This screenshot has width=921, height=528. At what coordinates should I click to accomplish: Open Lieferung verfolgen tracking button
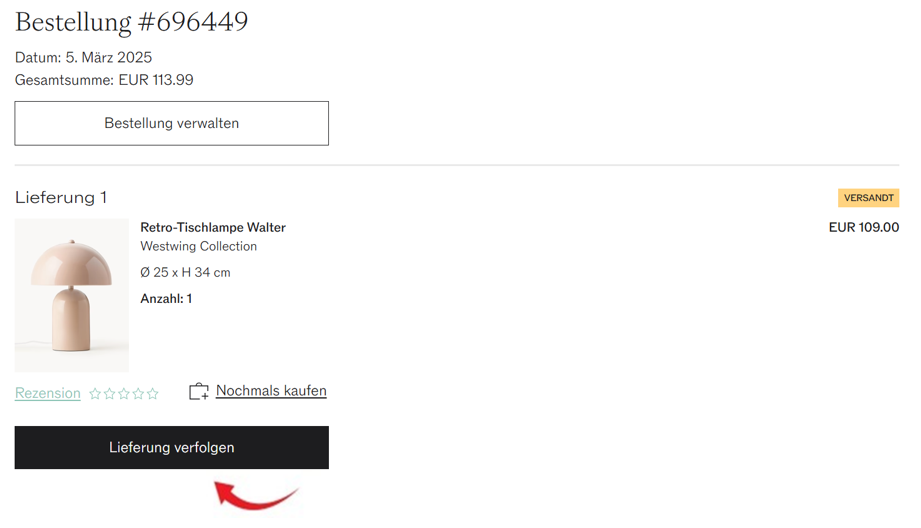point(172,448)
